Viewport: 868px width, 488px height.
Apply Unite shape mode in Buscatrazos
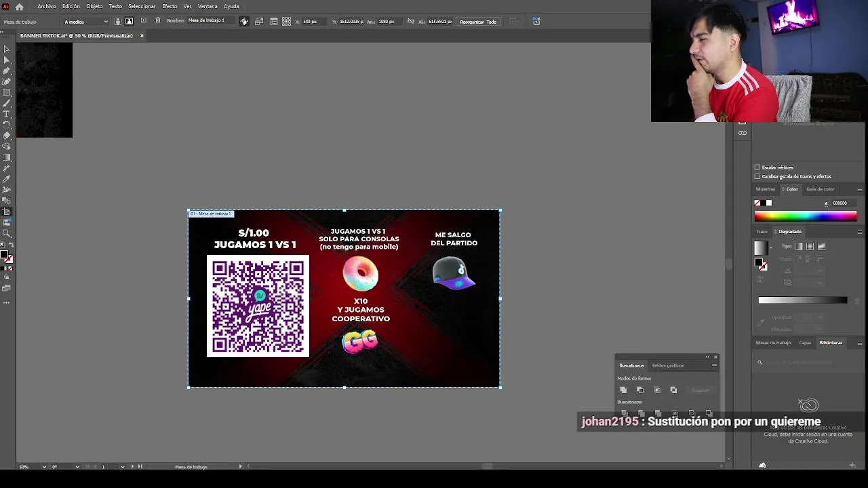(x=623, y=390)
